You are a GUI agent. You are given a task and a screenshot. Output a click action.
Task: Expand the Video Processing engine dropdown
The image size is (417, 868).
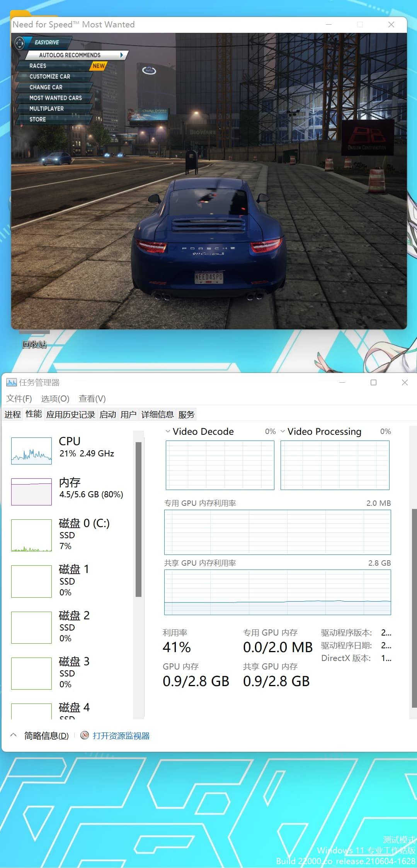(x=283, y=431)
